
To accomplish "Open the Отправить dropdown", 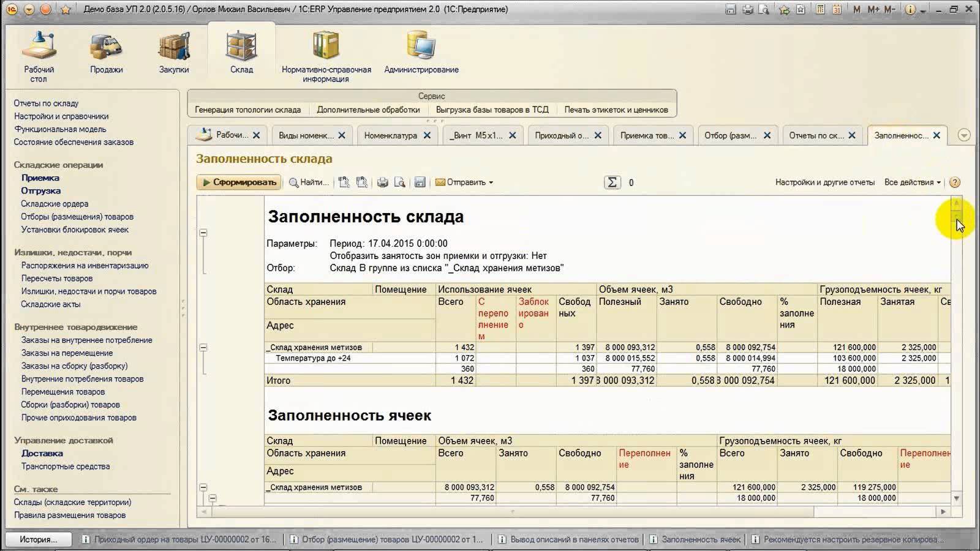I will (x=466, y=182).
